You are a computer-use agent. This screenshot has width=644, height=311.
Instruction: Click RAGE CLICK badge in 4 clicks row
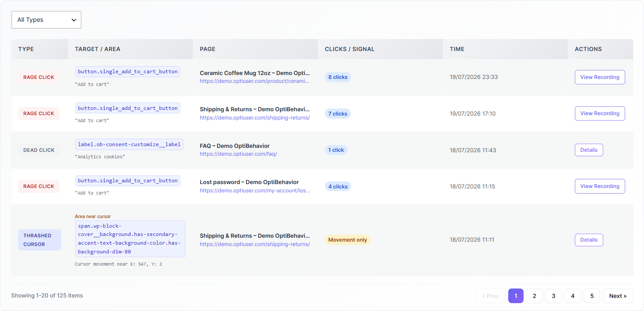pos(39,186)
